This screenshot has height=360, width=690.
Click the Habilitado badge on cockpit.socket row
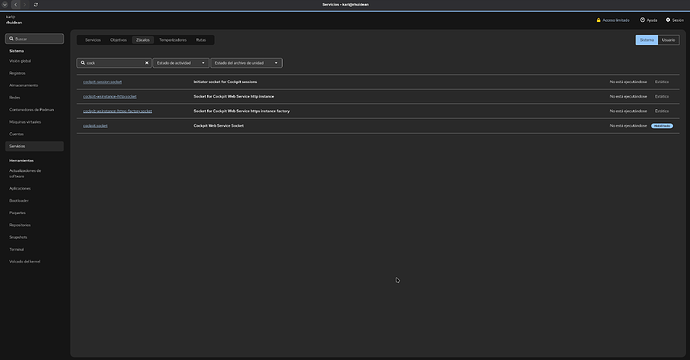(x=662, y=126)
